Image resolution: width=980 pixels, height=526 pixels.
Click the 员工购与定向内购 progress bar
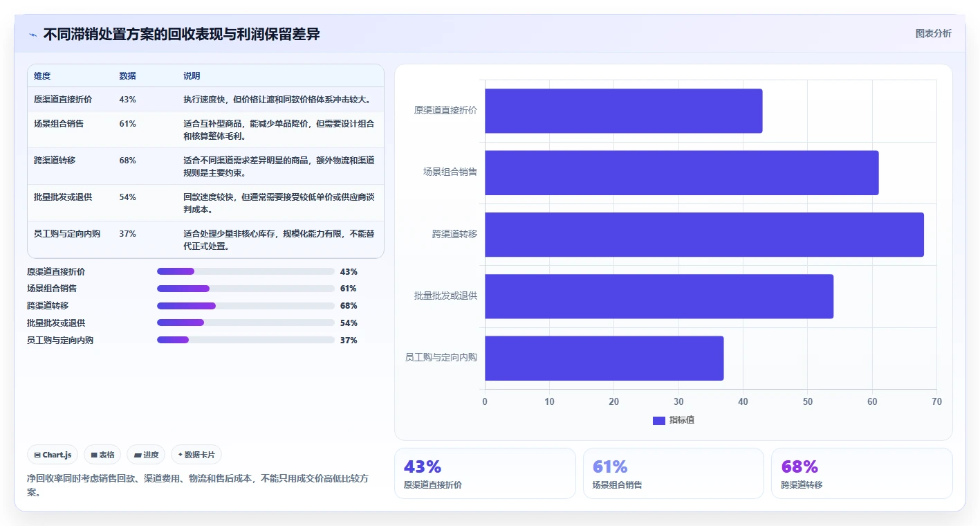pyautogui.click(x=246, y=340)
